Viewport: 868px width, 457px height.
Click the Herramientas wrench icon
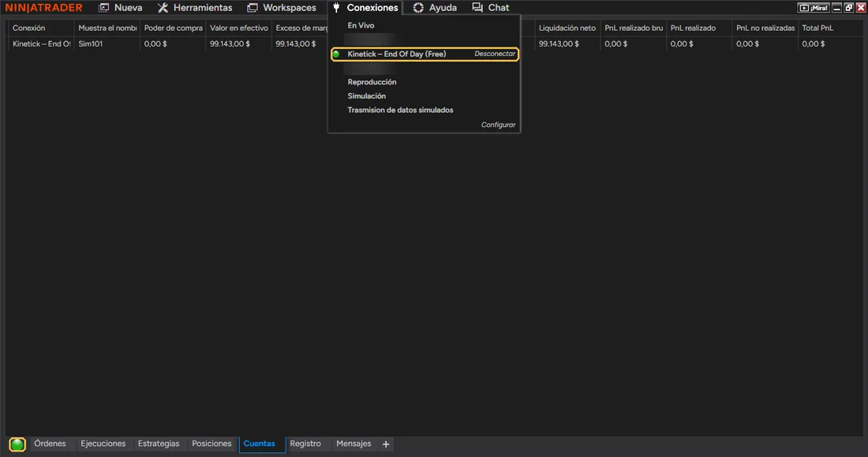(163, 8)
